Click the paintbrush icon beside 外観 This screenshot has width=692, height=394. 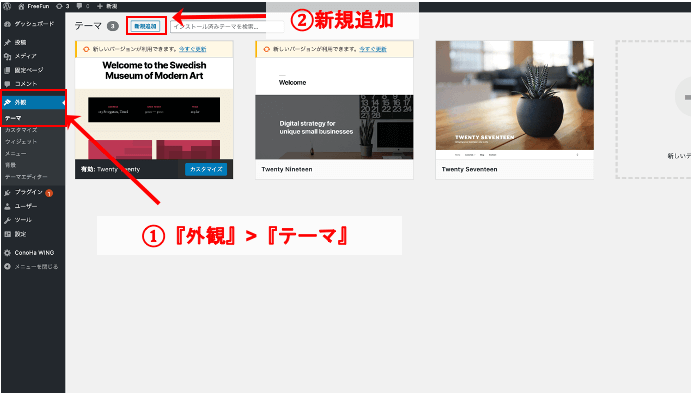pyautogui.click(x=7, y=102)
